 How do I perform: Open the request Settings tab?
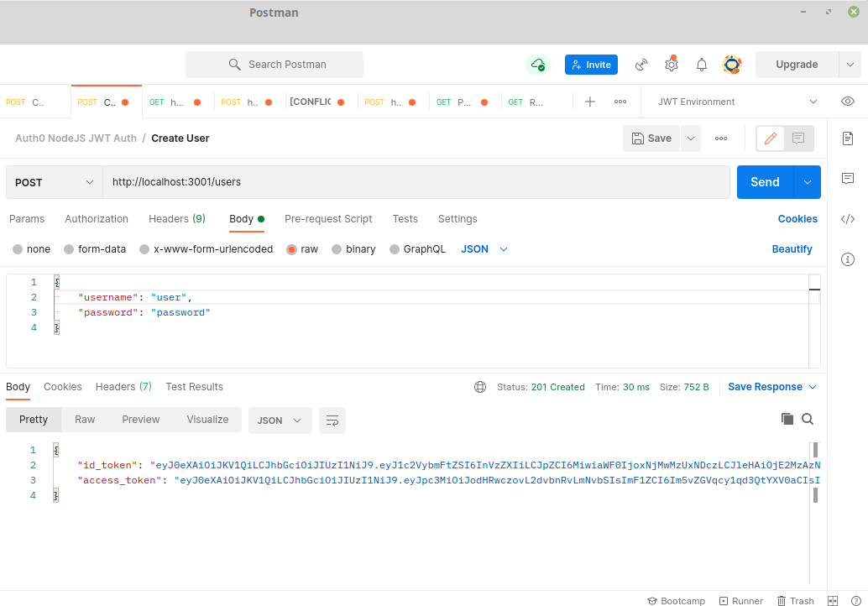458,219
